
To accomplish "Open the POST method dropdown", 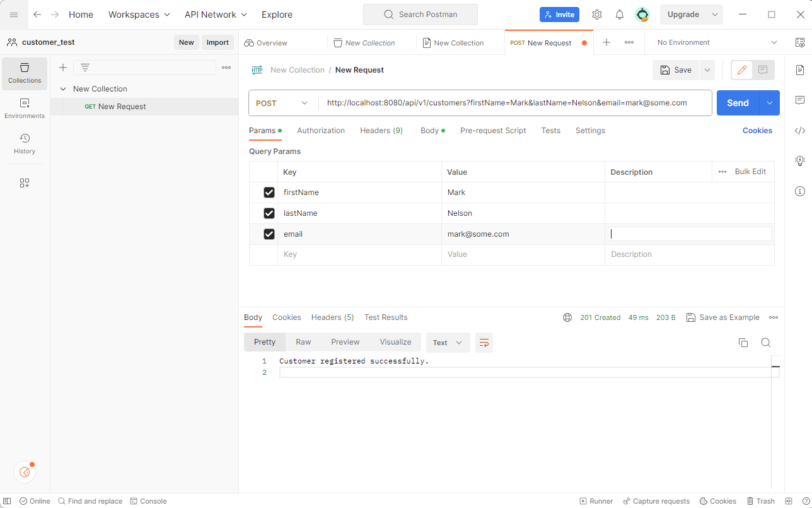I will 283,103.
